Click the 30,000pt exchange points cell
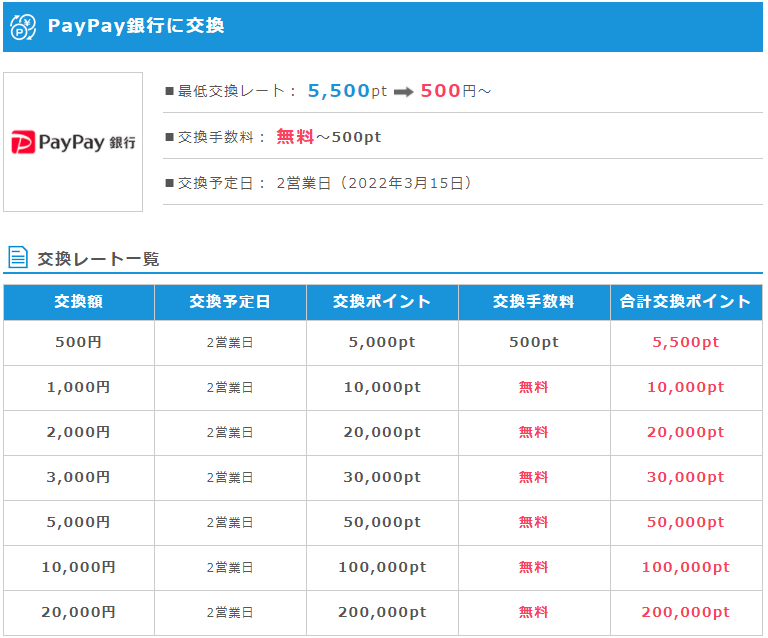768x638 pixels. coord(382,478)
